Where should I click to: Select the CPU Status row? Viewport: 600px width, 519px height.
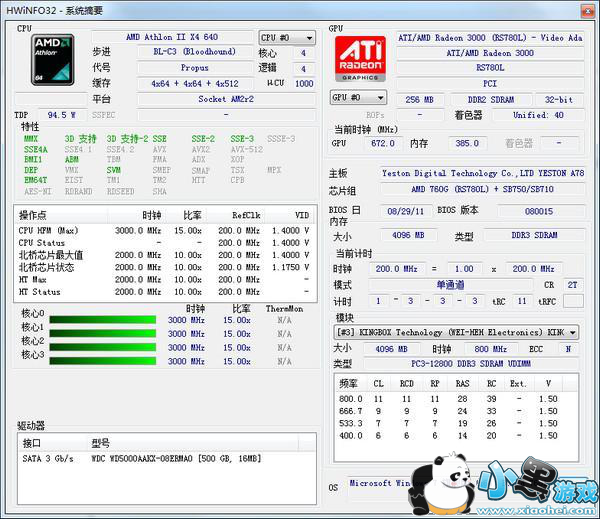(x=164, y=243)
